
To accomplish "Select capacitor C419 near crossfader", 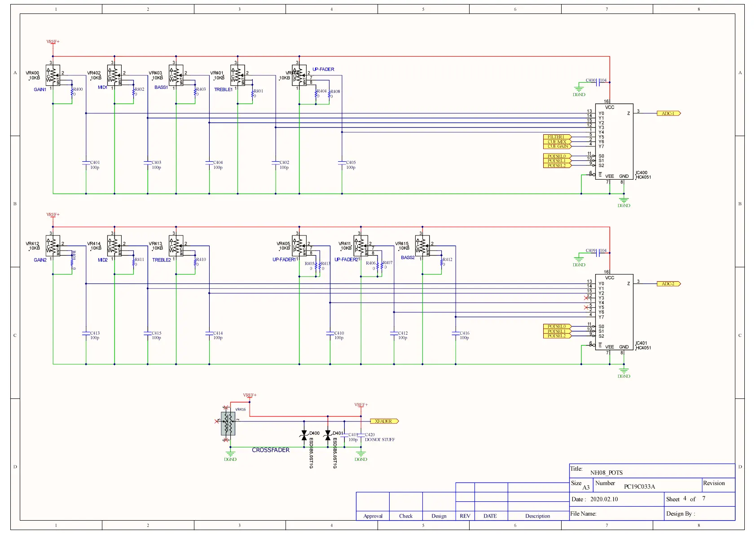I will 345,436.
